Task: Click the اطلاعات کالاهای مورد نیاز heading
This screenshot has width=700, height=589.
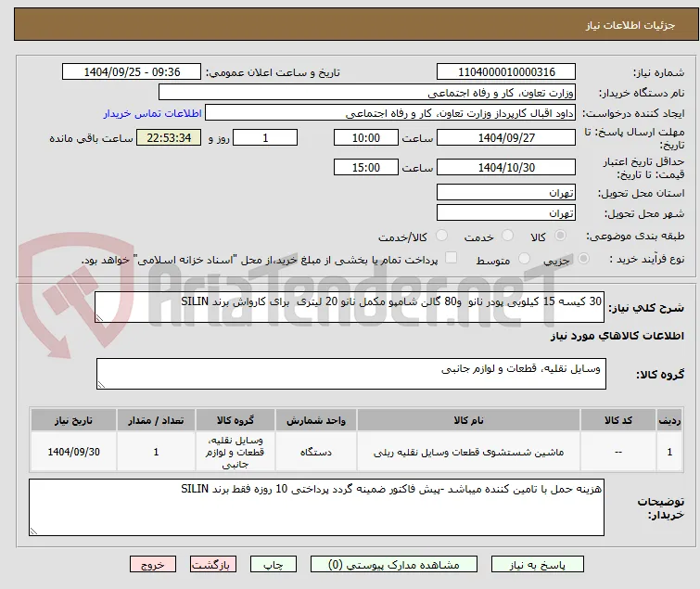Action: click(x=617, y=336)
